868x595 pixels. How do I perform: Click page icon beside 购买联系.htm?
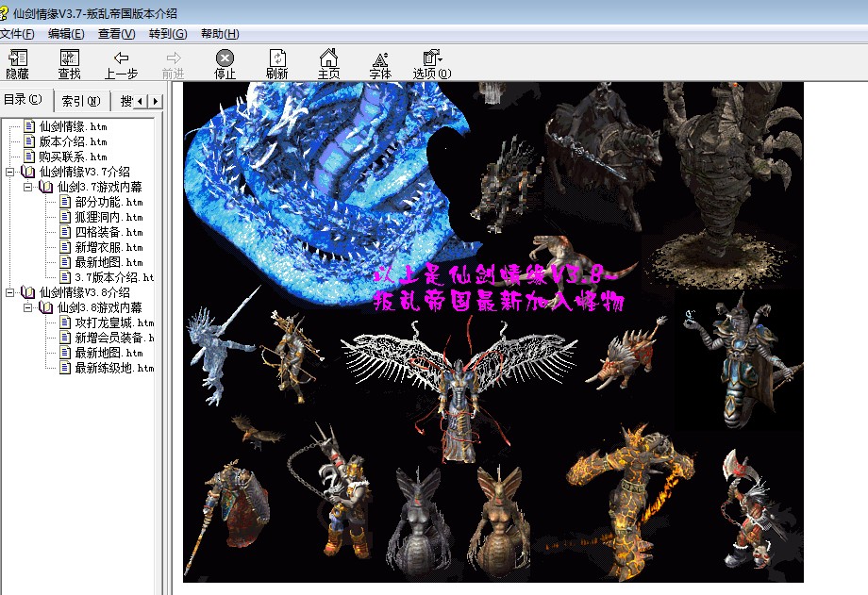click(x=29, y=157)
